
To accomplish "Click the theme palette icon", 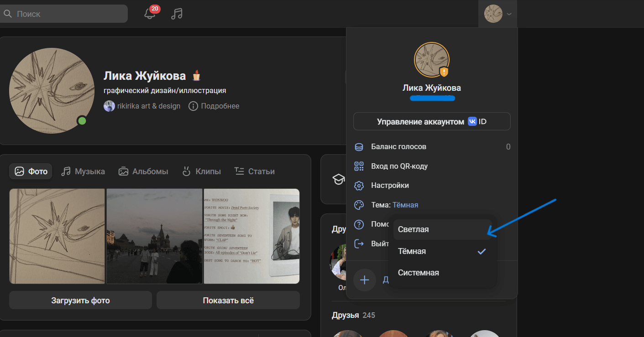I will [x=359, y=205].
